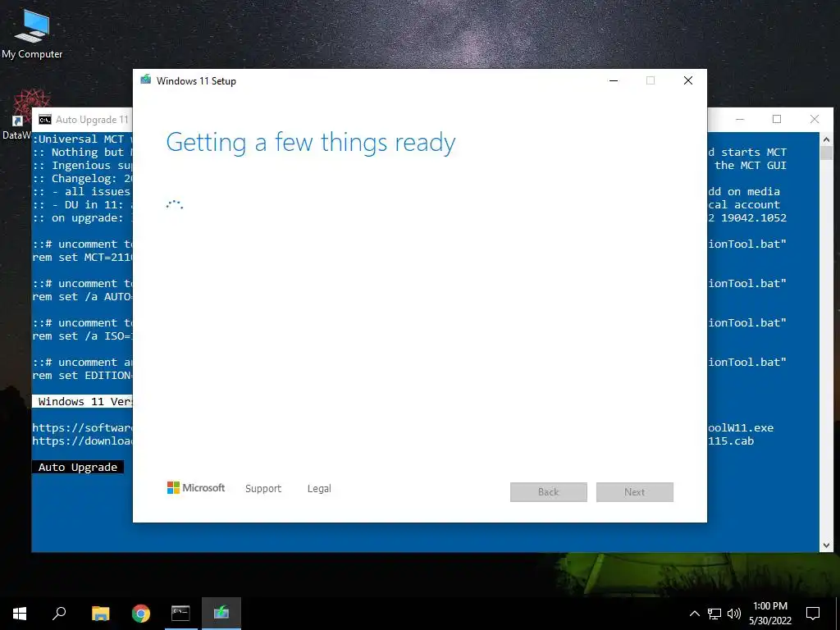Image resolution: width=840 pixels, height=630 pixels.
Task: Click console scrollbar down arrow
Action: pos(826,546)
